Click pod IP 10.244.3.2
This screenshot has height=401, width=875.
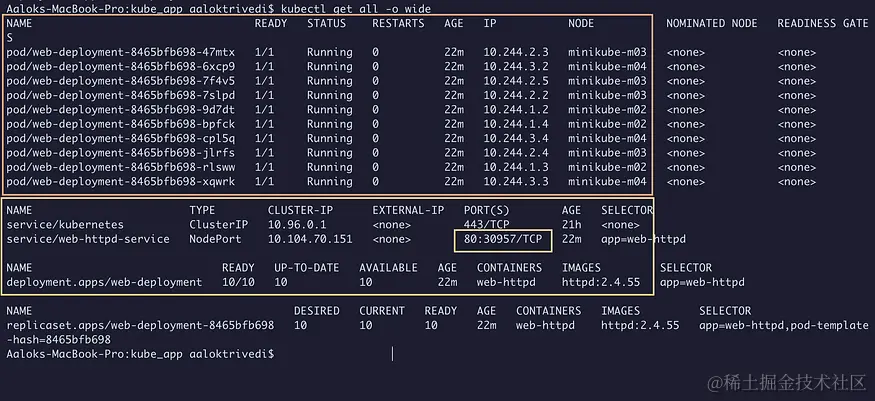(x=516, y=67)
